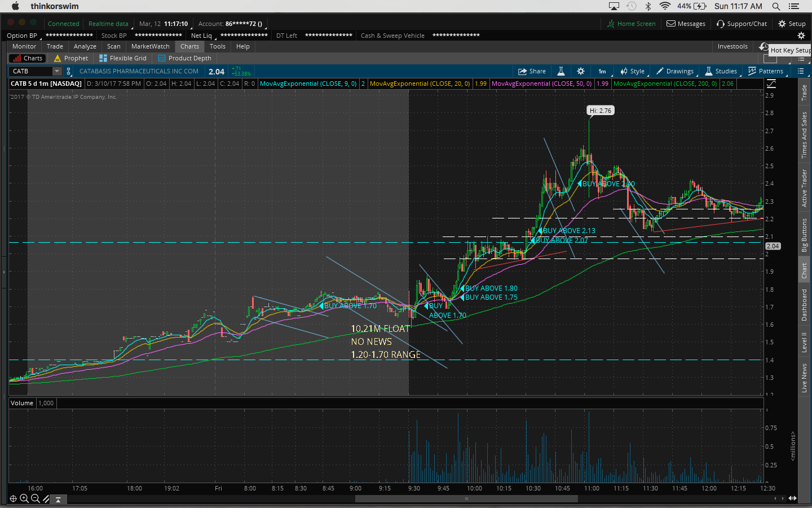Open the Style dropdown menu
This screenshot has width=812, height=508.
632,71
